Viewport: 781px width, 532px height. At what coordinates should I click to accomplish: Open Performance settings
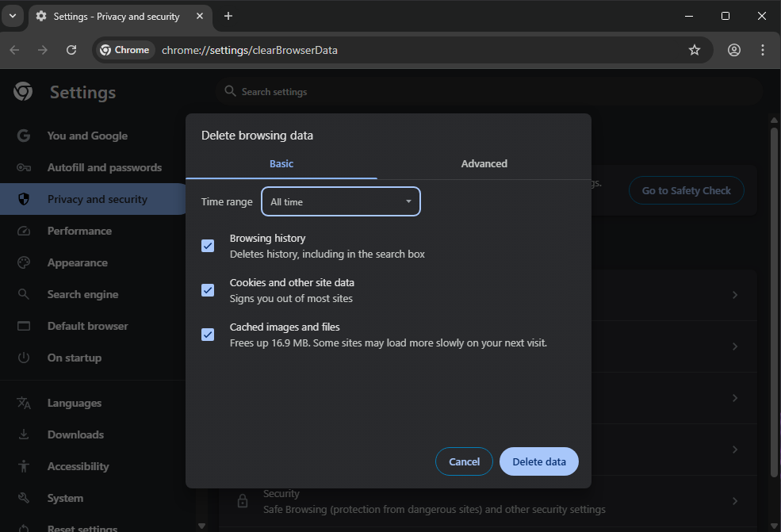coord(79,232)
